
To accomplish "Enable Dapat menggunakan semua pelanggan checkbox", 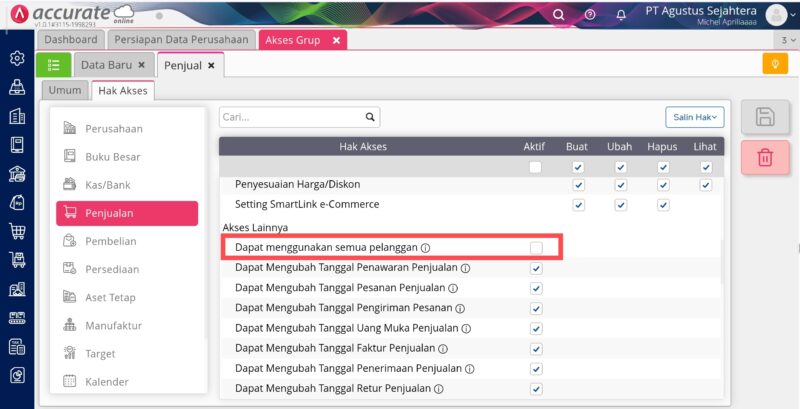I will point(536,247).
